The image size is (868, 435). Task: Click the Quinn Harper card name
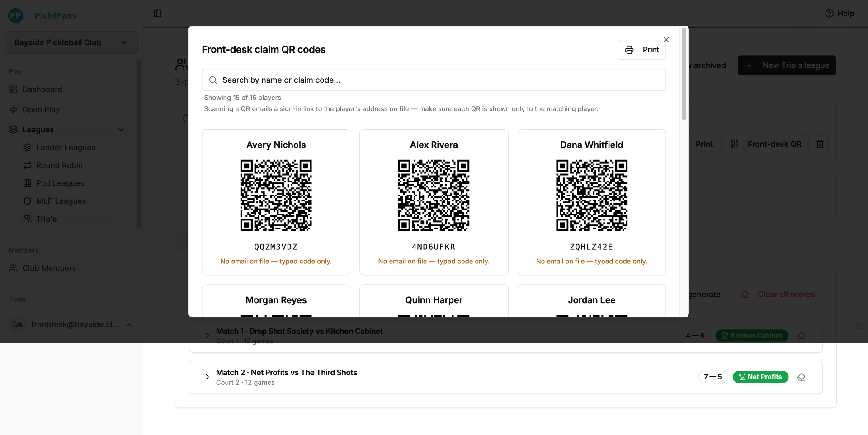(434, 300)
